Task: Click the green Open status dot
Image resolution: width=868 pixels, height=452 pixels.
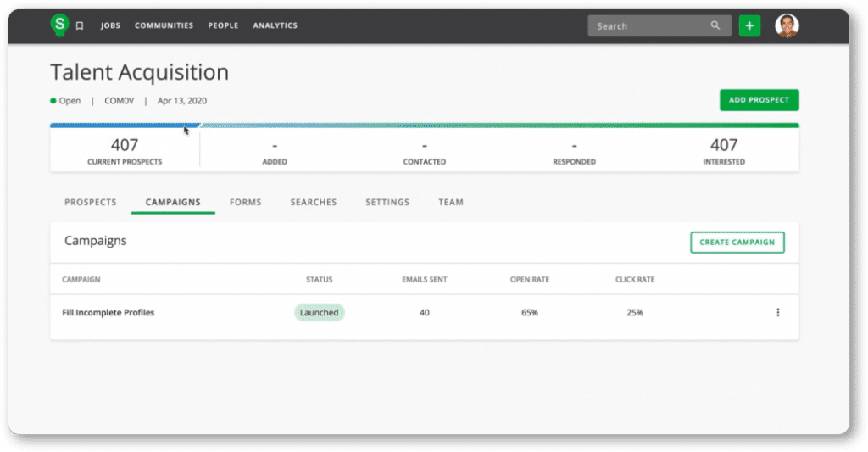Action: 53,101
